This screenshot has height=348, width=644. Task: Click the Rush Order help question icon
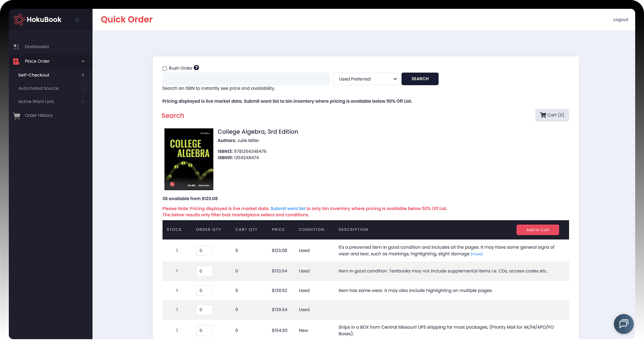[196, 68]
